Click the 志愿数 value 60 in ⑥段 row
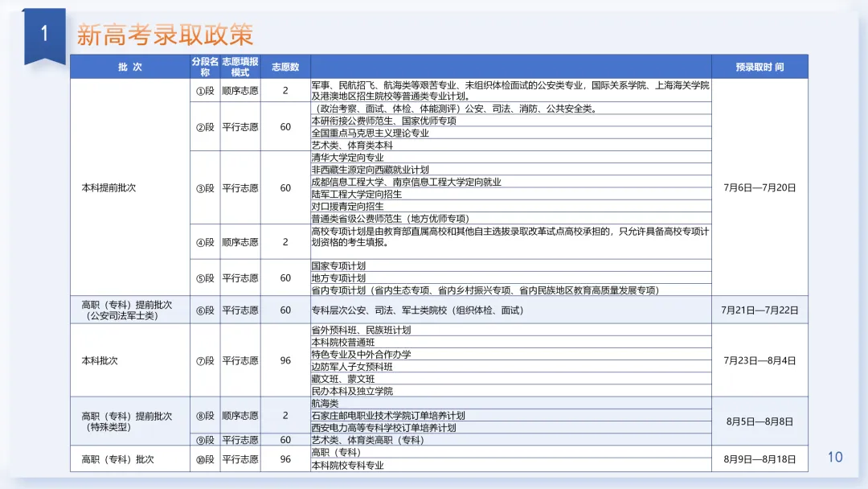The height and width of the screenshot is (489, 868). click(285, 310)
